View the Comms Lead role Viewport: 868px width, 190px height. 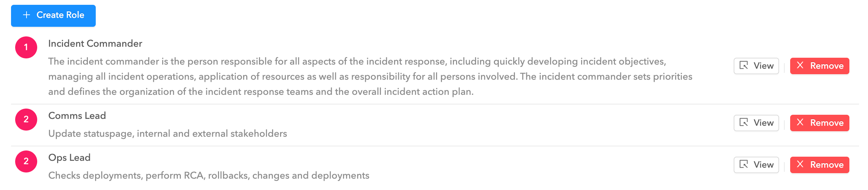click(756, 123)
